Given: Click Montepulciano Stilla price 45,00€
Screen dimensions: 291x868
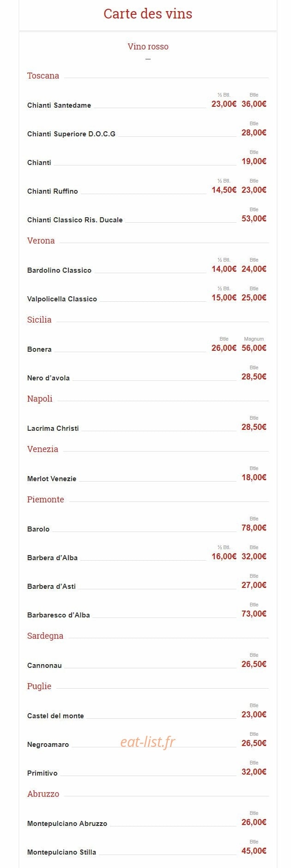Looking at the screenshot, I should click(x=254, y=851).
